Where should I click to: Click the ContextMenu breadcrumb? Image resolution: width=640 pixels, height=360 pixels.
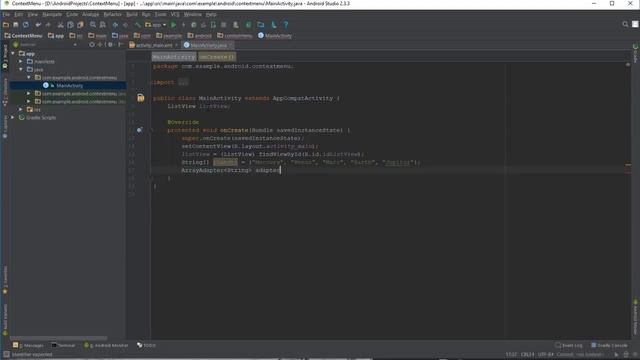[x=23, y=36]
